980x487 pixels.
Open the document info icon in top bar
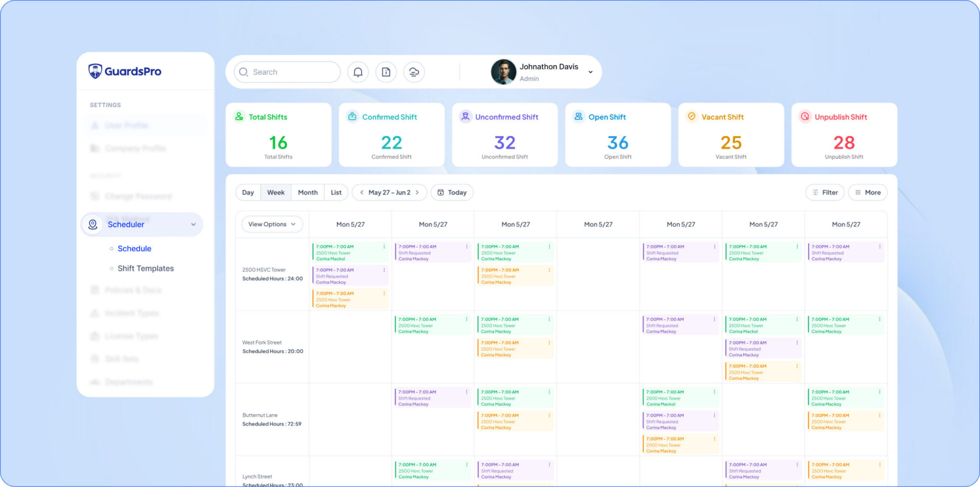point(386,72)
